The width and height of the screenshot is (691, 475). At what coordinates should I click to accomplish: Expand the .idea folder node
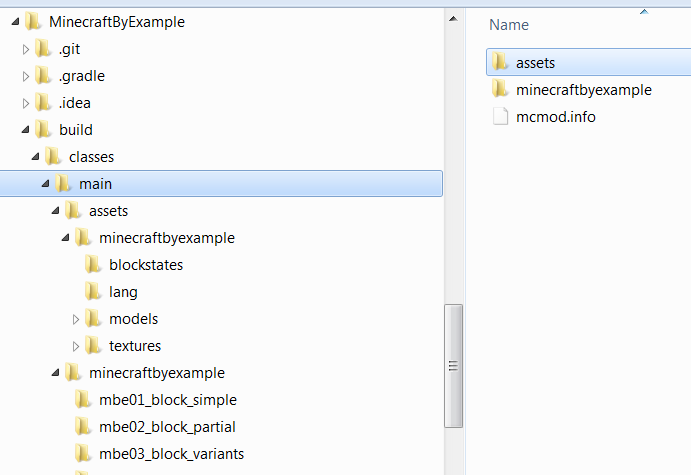[x=26, y=103]
